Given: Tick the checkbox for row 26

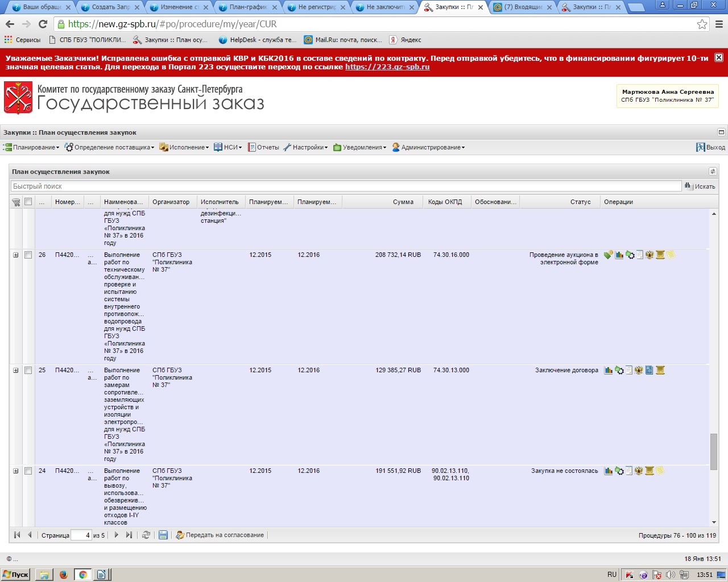Looking at the screenshot, I should [x=28, y=255].
